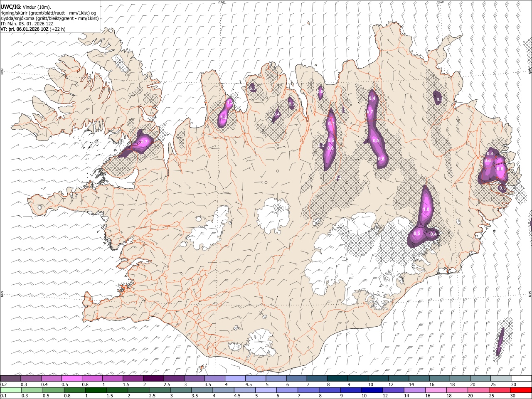Pick bottom-row purple swatch between 12 and 14
The width and height of the screenshot is (532, 399).
pyautogui.click(x=394, y=390)
